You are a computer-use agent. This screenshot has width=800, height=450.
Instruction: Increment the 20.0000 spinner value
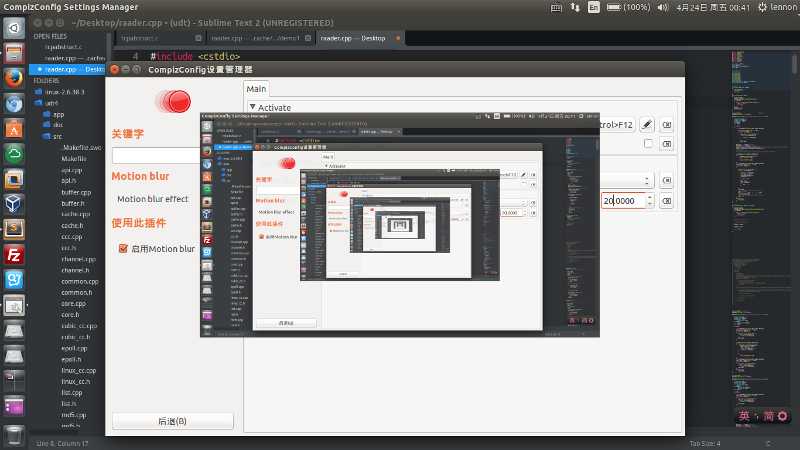649,197
